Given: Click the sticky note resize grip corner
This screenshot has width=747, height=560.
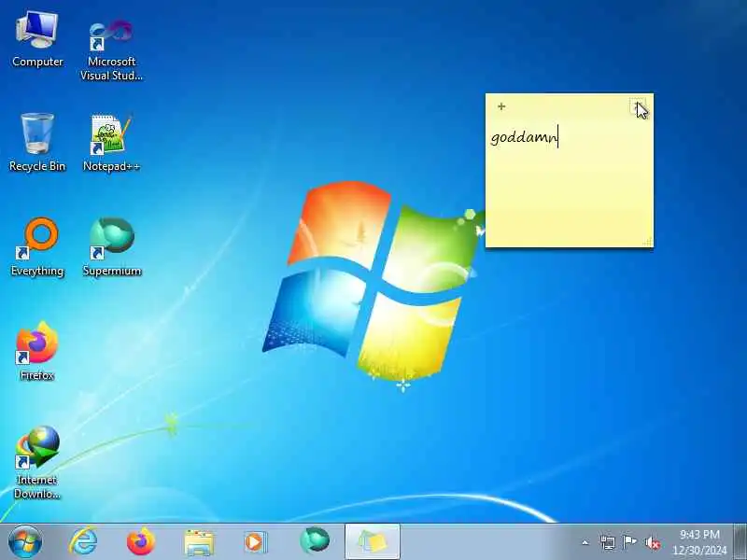Looking at the screenshot, I should pos(647,242).
